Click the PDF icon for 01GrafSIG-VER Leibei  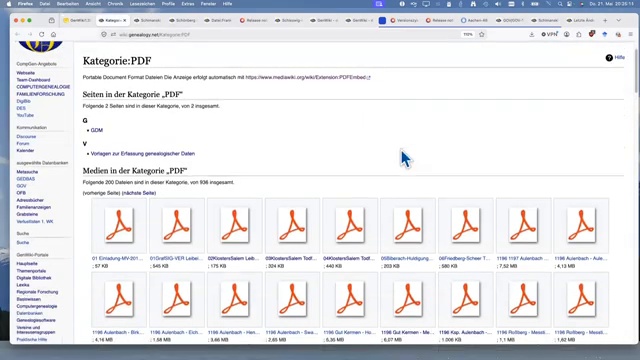coord(177,225)
